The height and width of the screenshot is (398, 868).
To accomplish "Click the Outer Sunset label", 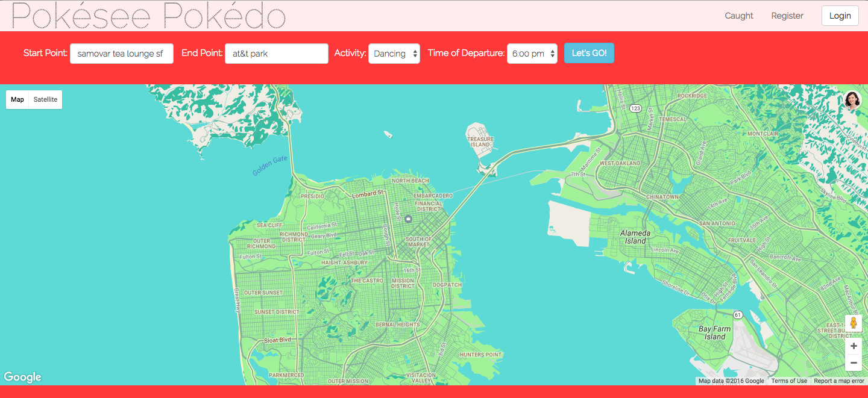I will tap(263, 293).
